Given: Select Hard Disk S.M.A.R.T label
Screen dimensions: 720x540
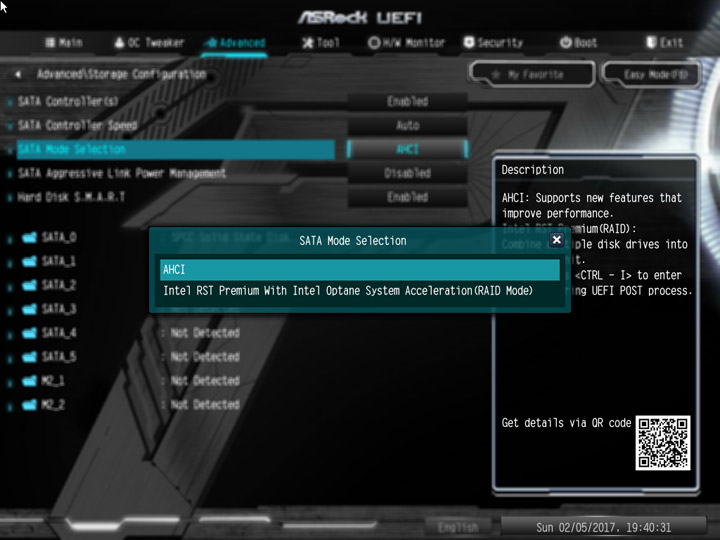Looking at the screenshot, I should pyautogui.click(x=71, y=197).
